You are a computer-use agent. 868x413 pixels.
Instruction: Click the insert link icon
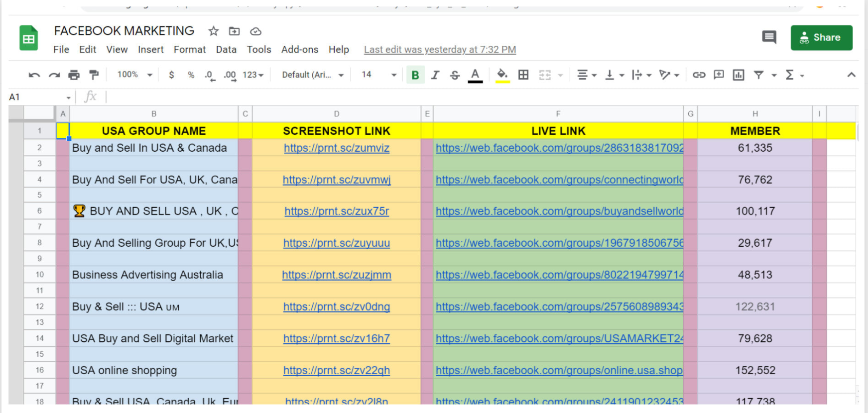click(699, 75)
